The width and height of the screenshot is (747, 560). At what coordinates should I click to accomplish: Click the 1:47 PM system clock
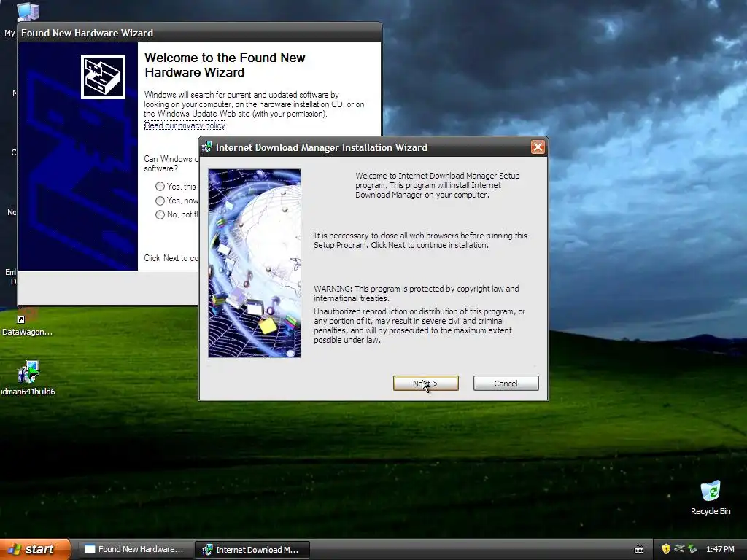click(x=720, y=549)
